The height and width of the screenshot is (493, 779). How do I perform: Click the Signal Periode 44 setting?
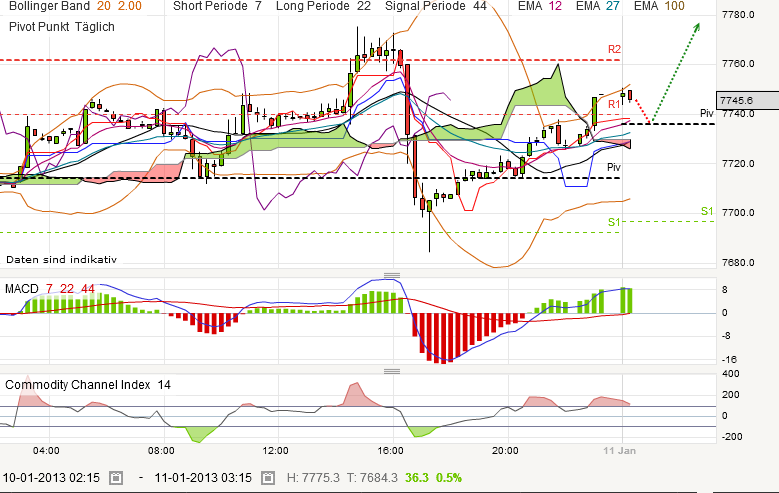pyautogui.click(x=436, y=6)
